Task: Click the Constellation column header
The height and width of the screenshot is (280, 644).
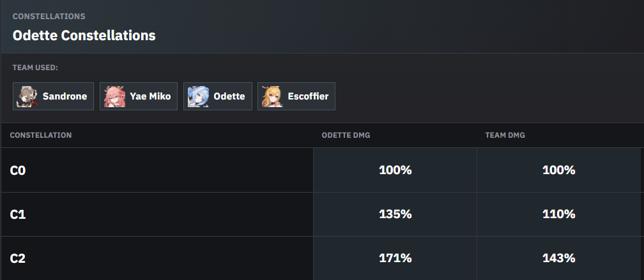Action: pyautogui.click(x=41, y=135)
